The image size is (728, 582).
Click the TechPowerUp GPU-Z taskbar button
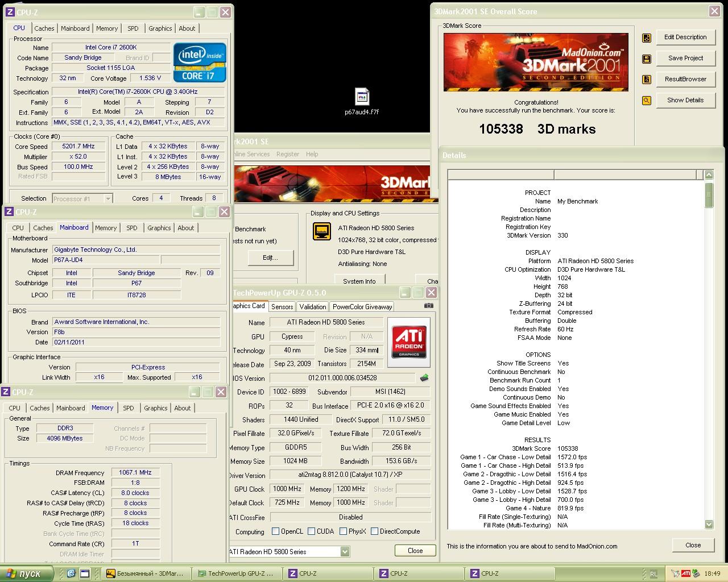coord(236,574)
